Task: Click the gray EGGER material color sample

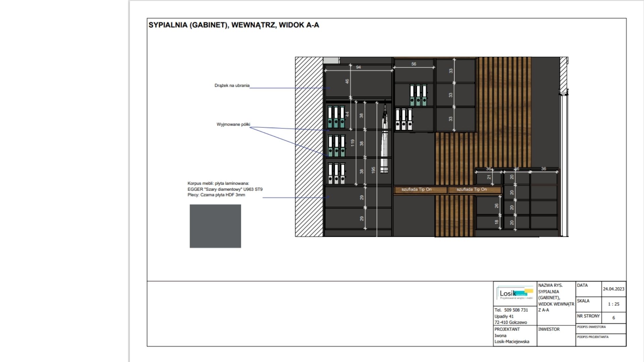Action: pyautogui.click(x=215, y=226)
